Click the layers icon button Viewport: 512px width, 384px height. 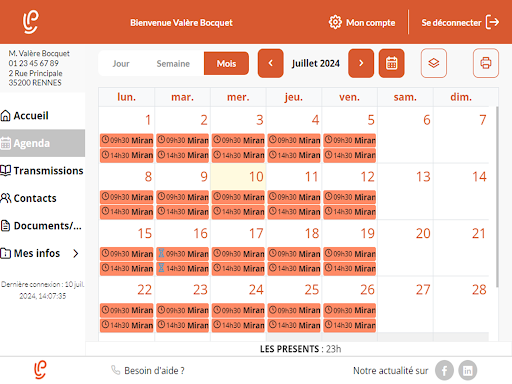coord(434,63)
